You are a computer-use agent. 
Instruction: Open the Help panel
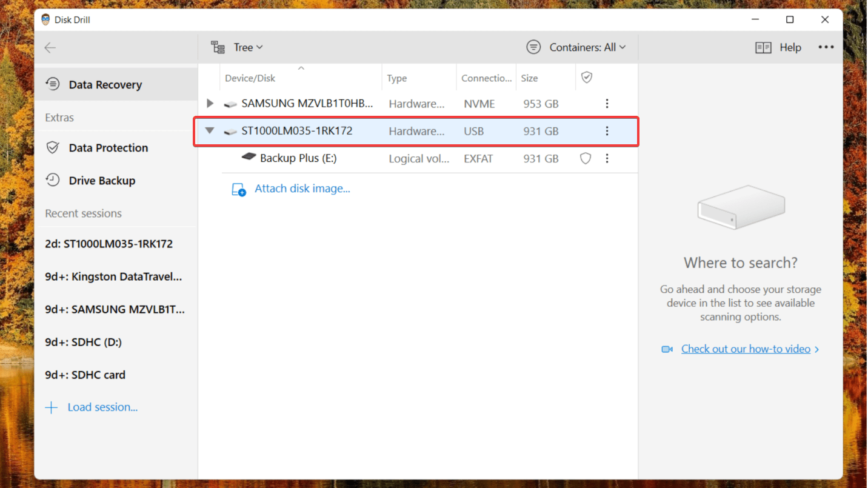coord(778,47)
